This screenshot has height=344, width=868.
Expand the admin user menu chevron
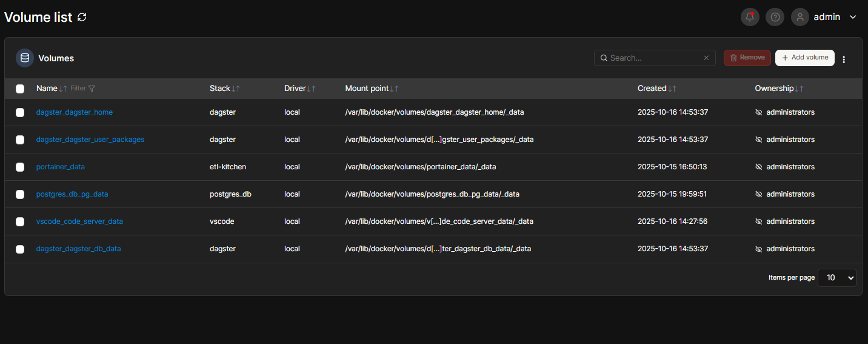point(853,17)
